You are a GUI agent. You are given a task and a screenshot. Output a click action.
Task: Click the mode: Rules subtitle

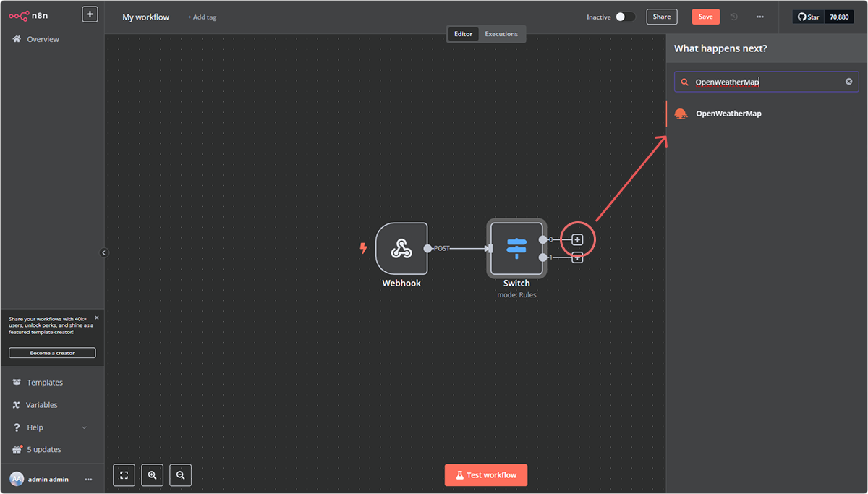516,295
